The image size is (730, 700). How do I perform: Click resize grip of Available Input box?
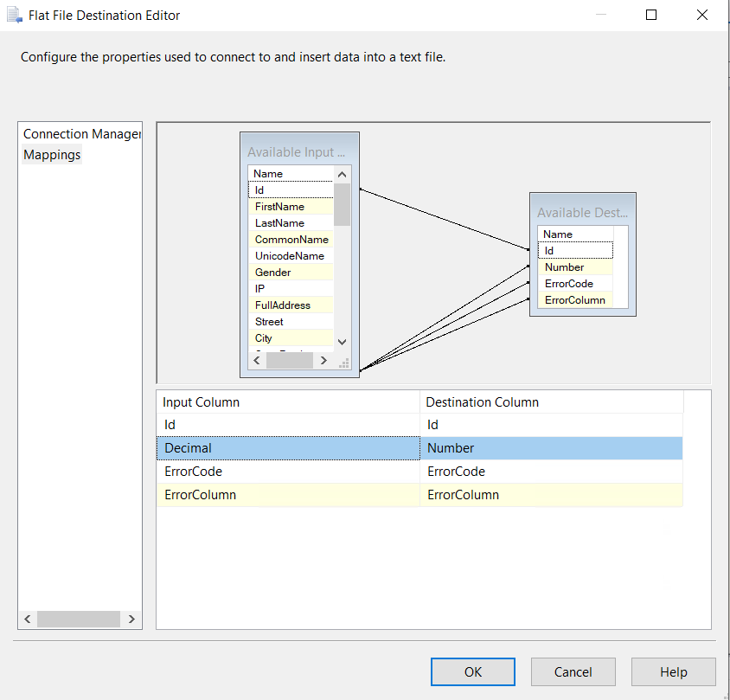point(343,363)
